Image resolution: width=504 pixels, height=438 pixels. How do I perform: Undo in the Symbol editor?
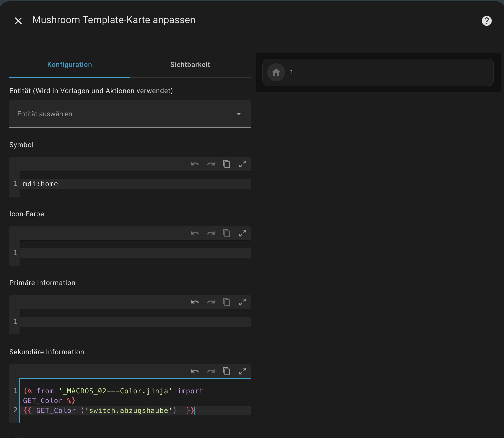195,164
